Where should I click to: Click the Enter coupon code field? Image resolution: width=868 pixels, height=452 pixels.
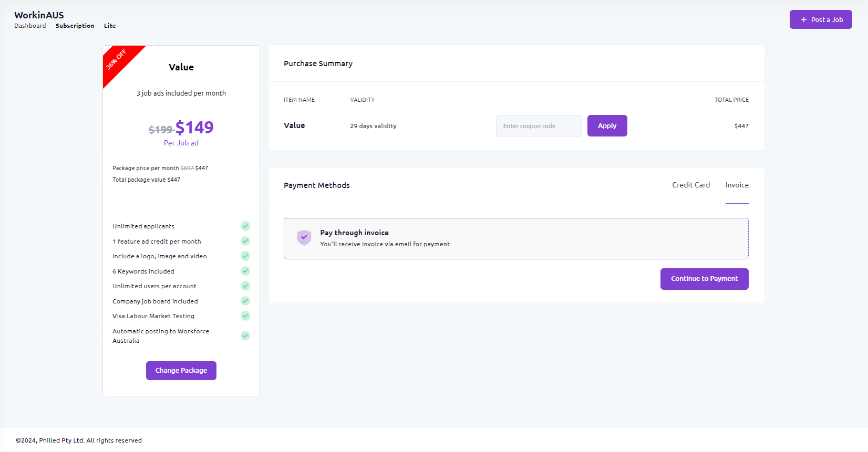[x=539, y=126]
